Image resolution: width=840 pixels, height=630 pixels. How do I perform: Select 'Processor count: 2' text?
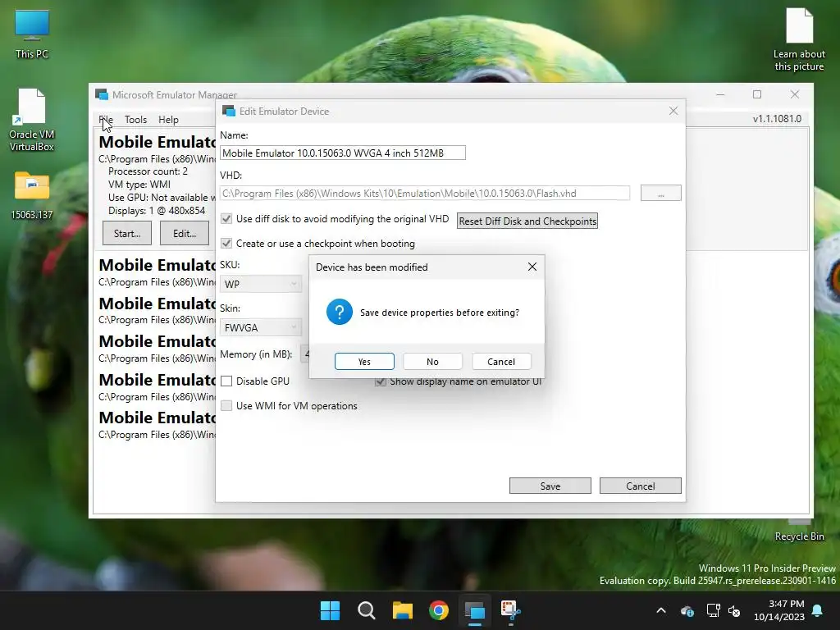(148, 171)
